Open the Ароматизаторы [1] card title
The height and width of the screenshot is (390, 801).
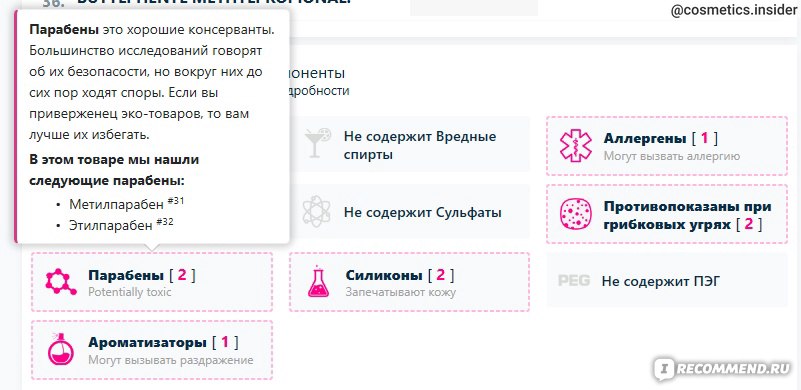pyautogui.click(x=163, y=342)
